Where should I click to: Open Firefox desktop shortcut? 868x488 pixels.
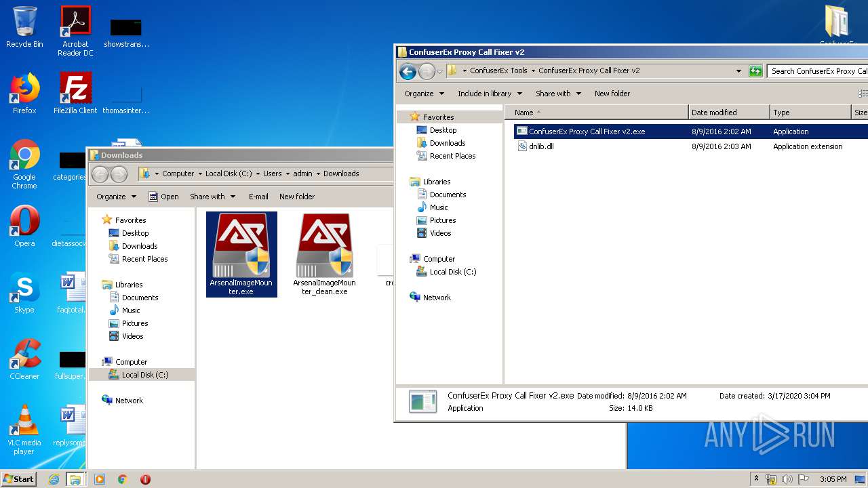[24, 94]
